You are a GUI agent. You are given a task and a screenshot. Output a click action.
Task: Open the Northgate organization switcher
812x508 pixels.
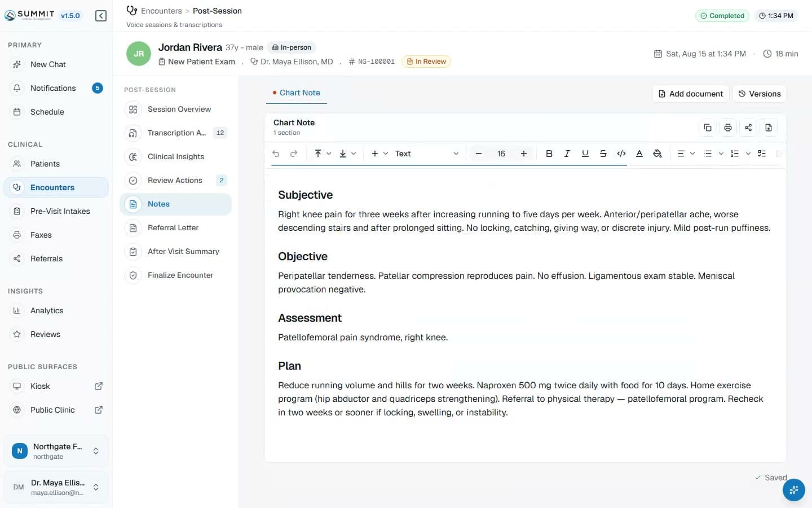click(x=56, y=451)
